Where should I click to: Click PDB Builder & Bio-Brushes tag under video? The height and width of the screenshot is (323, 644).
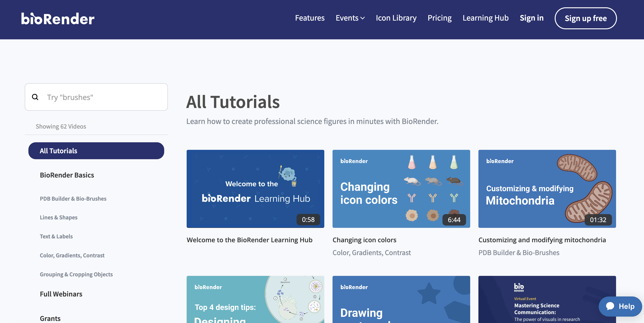coord(519,253)
